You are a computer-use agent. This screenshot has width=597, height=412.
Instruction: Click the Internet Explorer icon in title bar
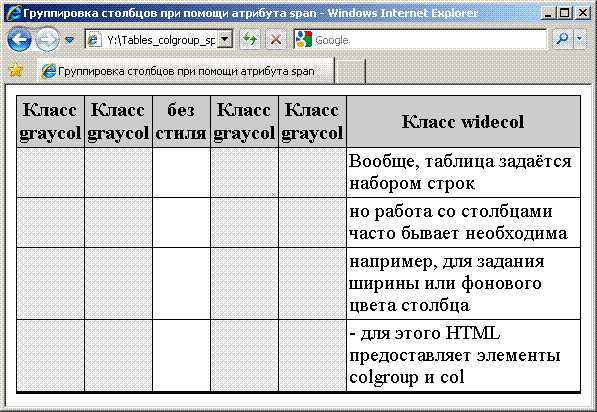click(14, 13)
